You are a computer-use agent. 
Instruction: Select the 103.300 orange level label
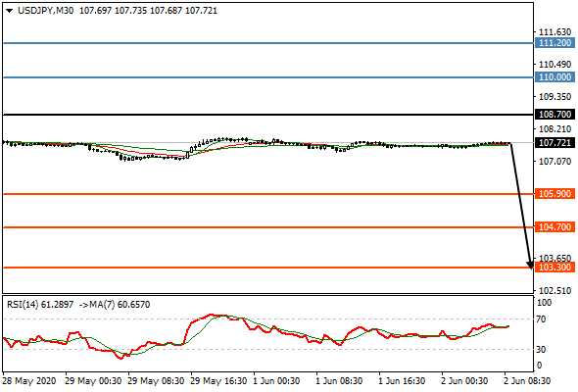[554, 267]
